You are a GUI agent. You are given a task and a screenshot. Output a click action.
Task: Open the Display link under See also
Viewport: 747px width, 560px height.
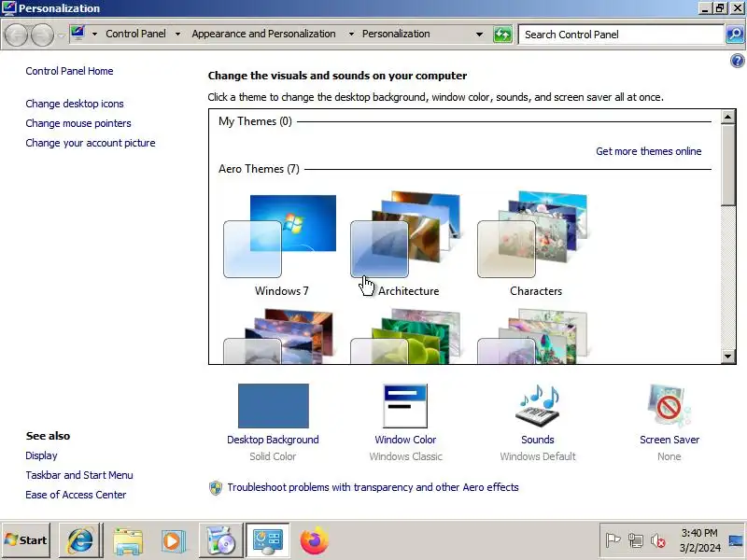[x=41, y=455]
